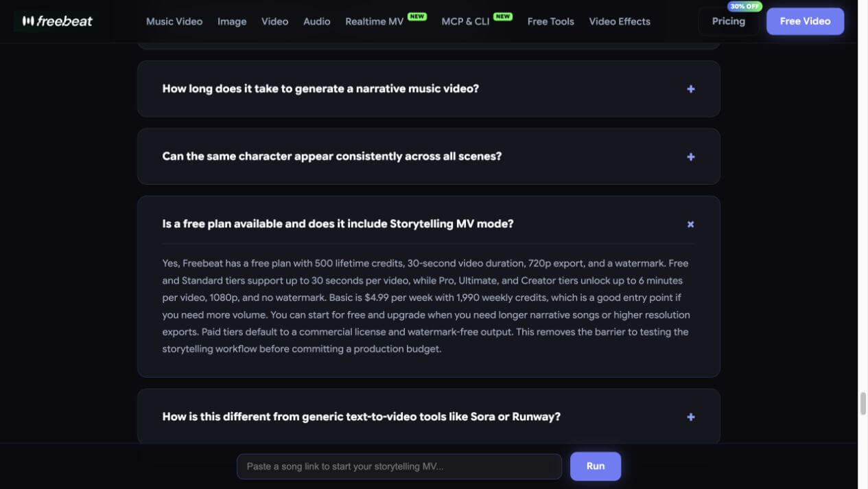Viewport: 868px width, 489px height.
Task: Close the free plan answer with X icon
Action: [x=691, y=224]
